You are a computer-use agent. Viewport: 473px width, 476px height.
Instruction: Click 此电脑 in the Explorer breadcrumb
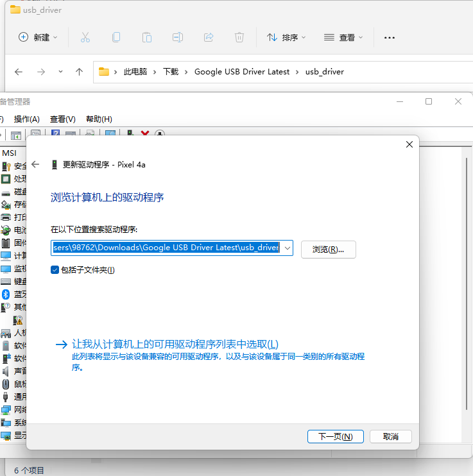(x=135, y=72)
